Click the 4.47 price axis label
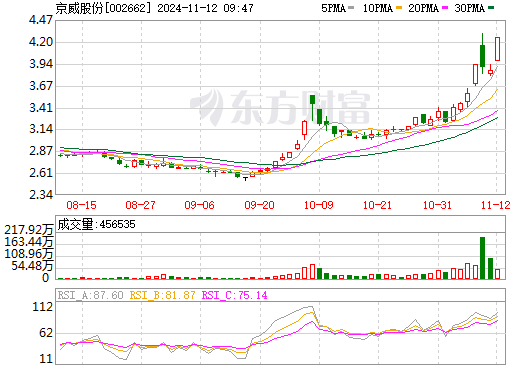This screenshot has width=520, height=365. tap(41, 20)
